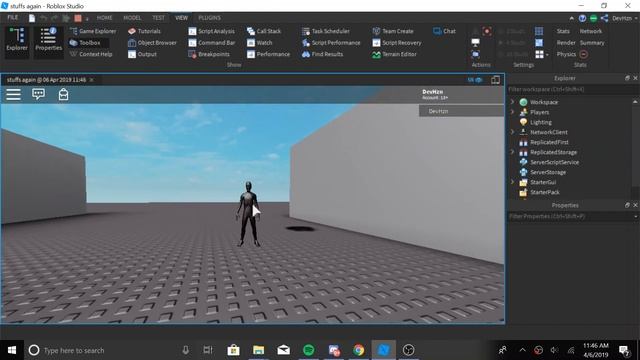Open the in-game hamburger menu
Screen dimensions: 640x360
pos(13,94)
